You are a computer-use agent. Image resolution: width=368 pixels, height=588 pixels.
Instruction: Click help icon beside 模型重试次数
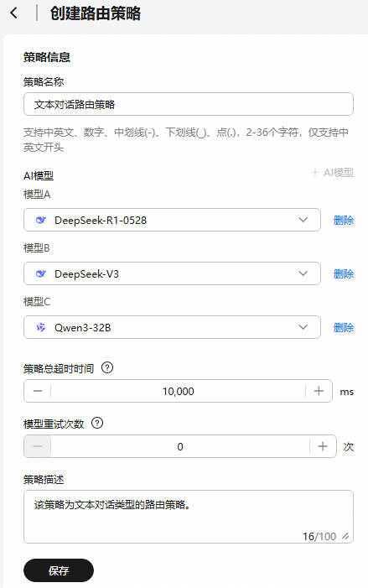click(97, 423)
